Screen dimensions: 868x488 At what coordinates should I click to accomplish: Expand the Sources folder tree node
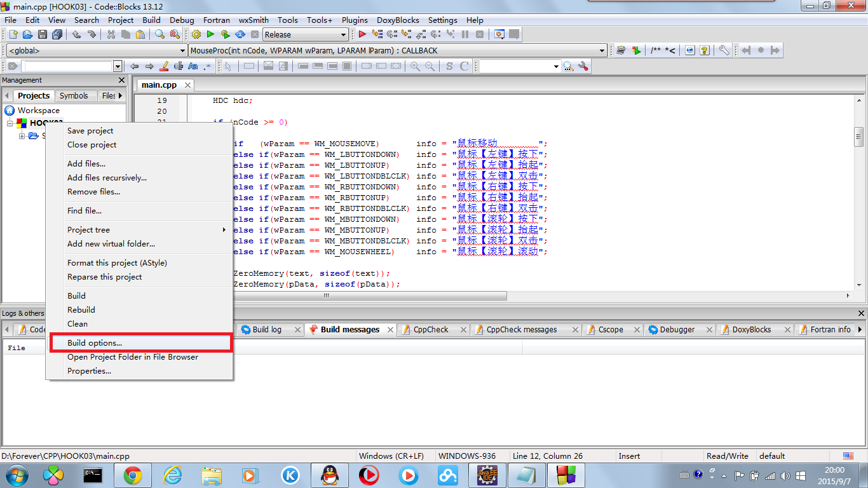22,135
